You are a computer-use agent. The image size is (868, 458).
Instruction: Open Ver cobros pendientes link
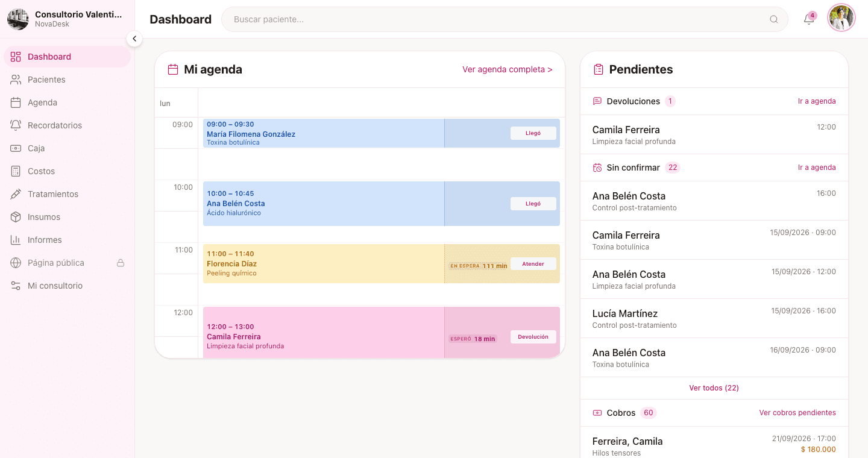(797, 413)
